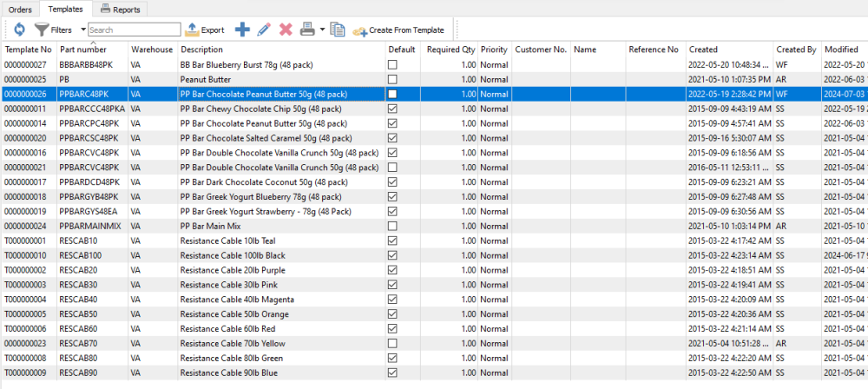The image size is (868, 389).
Task: Click created date 2015-09-09 4:43:19 AM
Action: pyautogui.click(x=729, y=109)
